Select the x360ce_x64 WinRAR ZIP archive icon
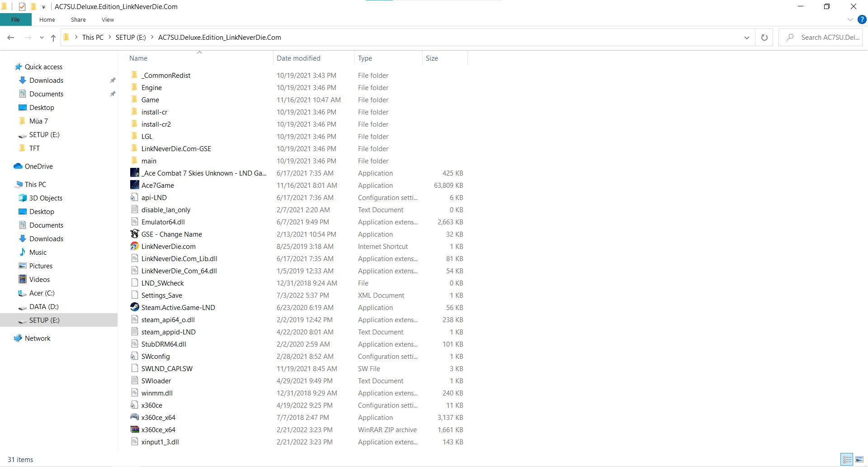 134,429
